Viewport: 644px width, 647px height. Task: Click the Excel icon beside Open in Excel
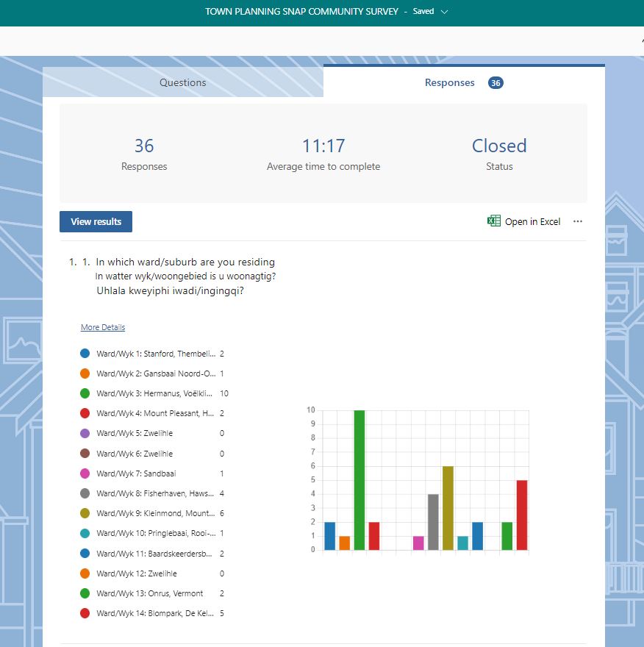494,221
